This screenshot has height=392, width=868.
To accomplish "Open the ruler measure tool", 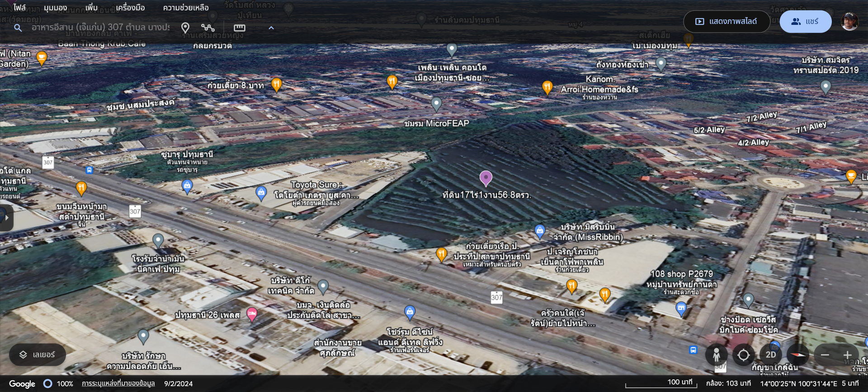I will click(x=239, y=28).
